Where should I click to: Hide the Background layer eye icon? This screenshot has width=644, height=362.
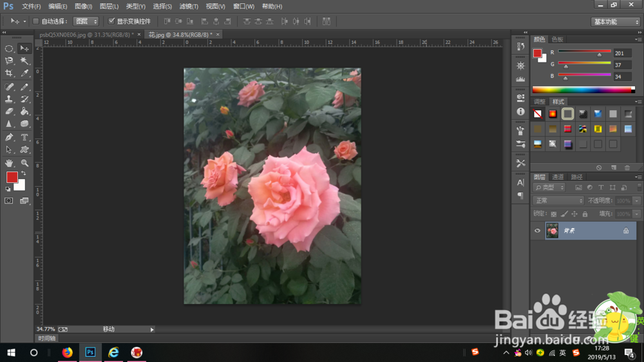[x=537, y=231]
